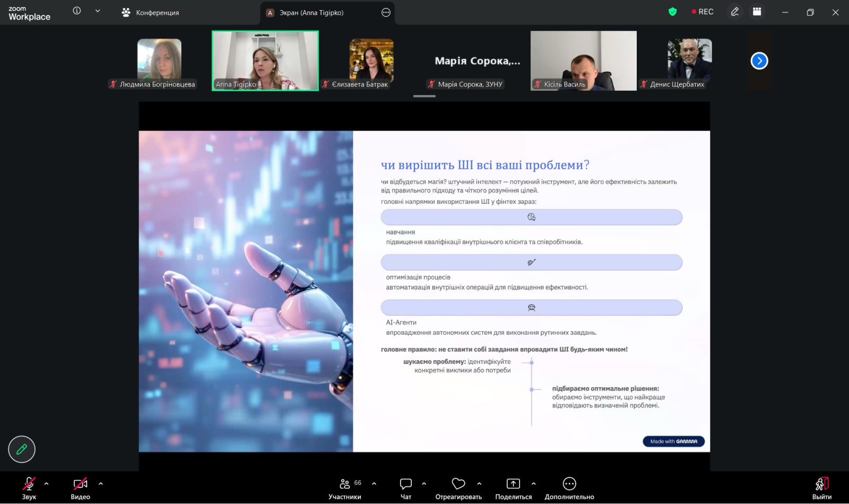Select the Экран (Anna Tigipko) tab
The width and height of the screenshot is (849, 504).
pyautogui.click(x=311, y=12)
